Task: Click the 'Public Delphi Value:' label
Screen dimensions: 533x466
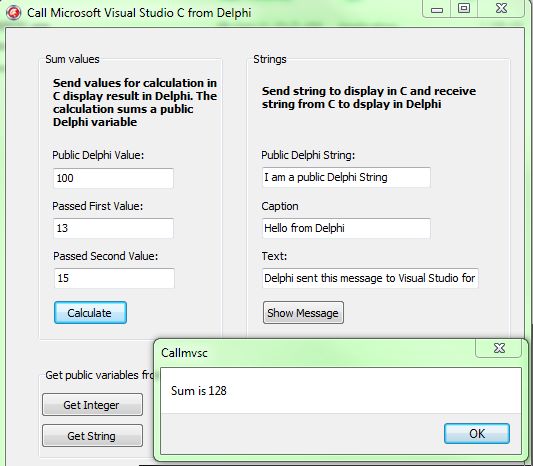Action: pyautogui.click(x=98, y=155)
